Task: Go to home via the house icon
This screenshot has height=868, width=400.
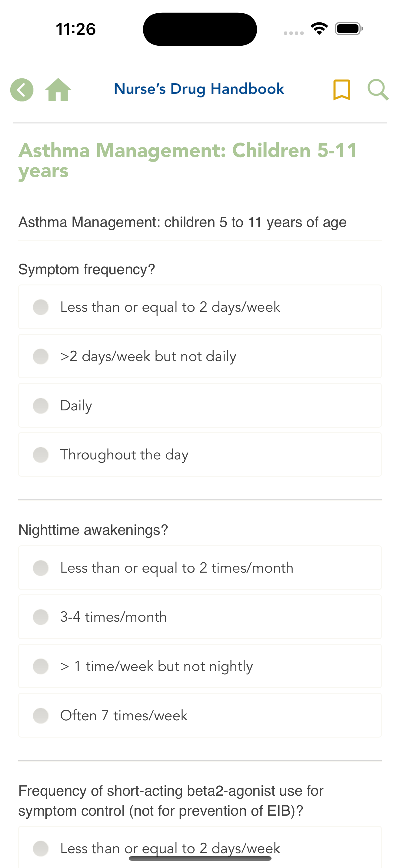Action: [x=58, y=90]
